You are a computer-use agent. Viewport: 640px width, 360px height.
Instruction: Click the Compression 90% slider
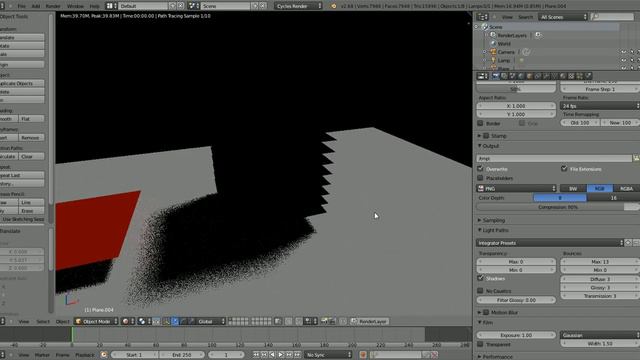[558, 207]
